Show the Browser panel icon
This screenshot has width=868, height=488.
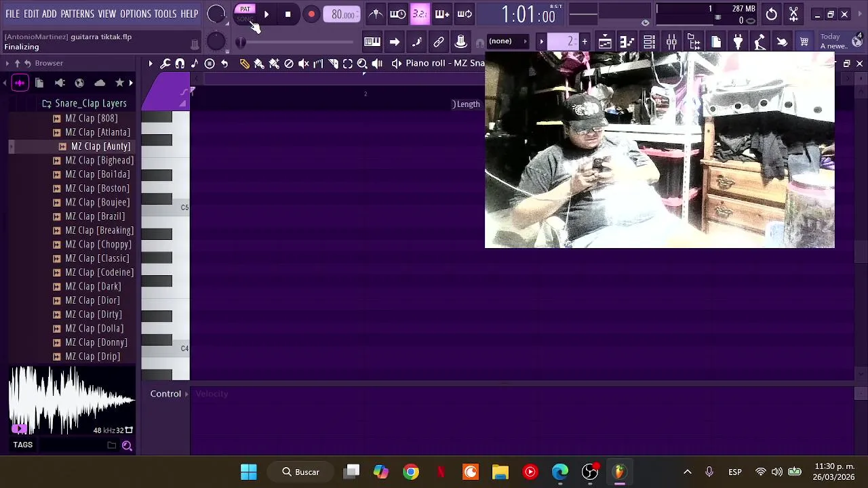pyautogui.click(x=693, y=42)
